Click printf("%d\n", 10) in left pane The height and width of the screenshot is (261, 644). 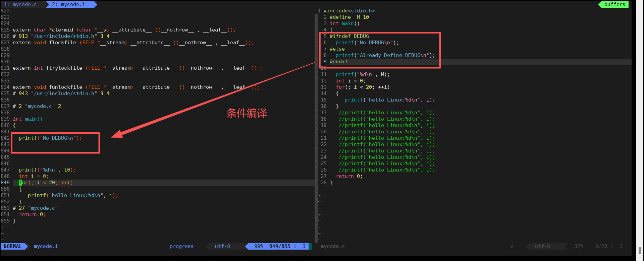click(47, 170)
